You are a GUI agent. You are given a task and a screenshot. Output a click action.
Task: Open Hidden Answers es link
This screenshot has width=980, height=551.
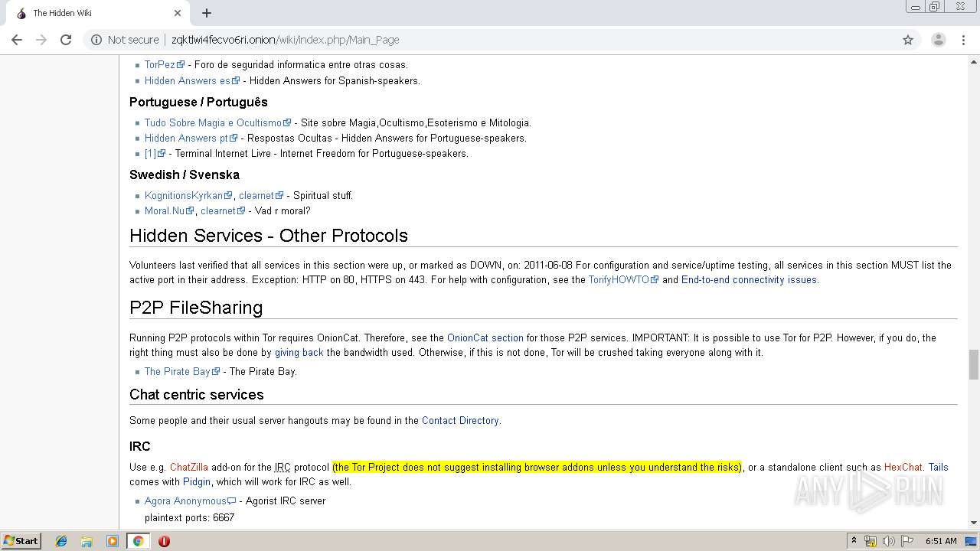point(187,80)
